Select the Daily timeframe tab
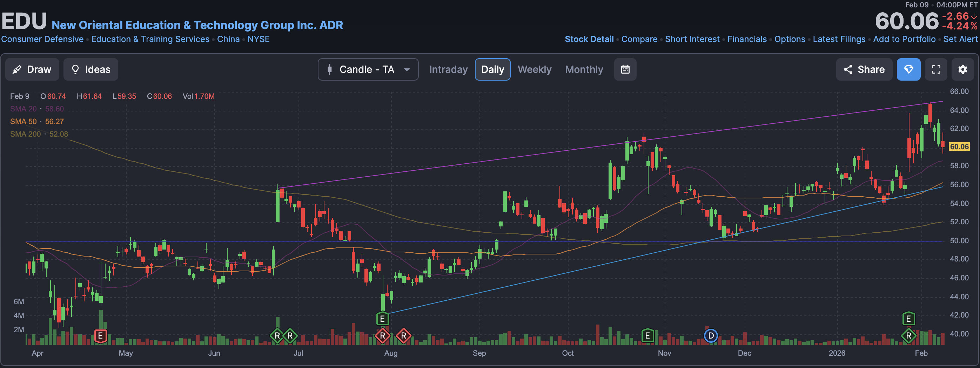 click(492, 69)
